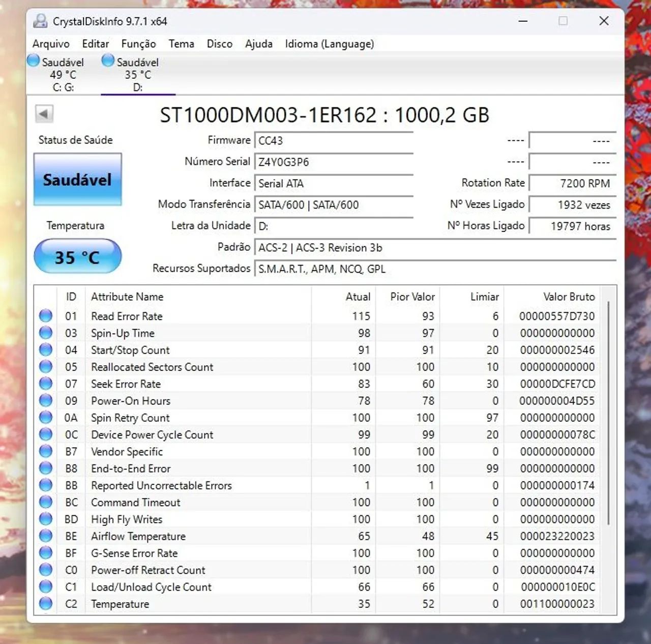The width and height of the screenshot is (651, 644).
Task: Close the CrystalDiskInfo window
Action: click(604, 21)
